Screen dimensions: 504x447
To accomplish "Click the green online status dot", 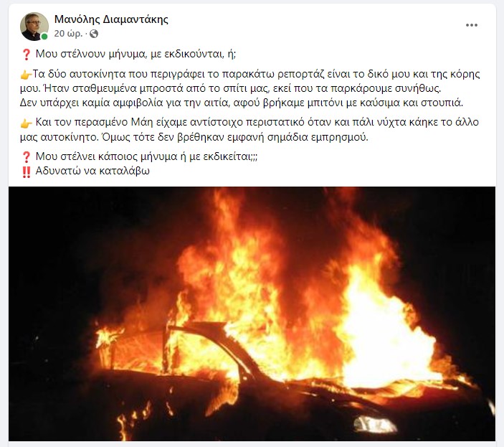I will (x=44, y=37).
